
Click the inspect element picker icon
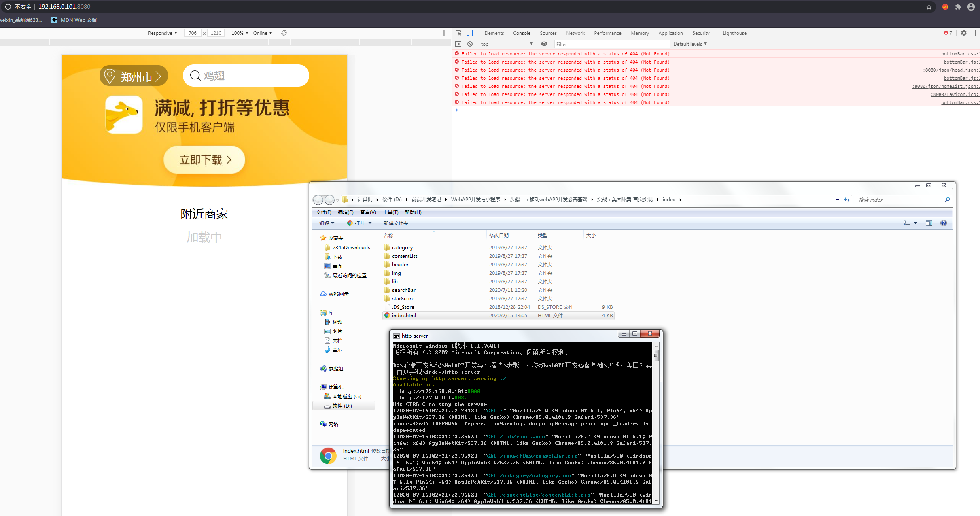click(x=458, y=33)
